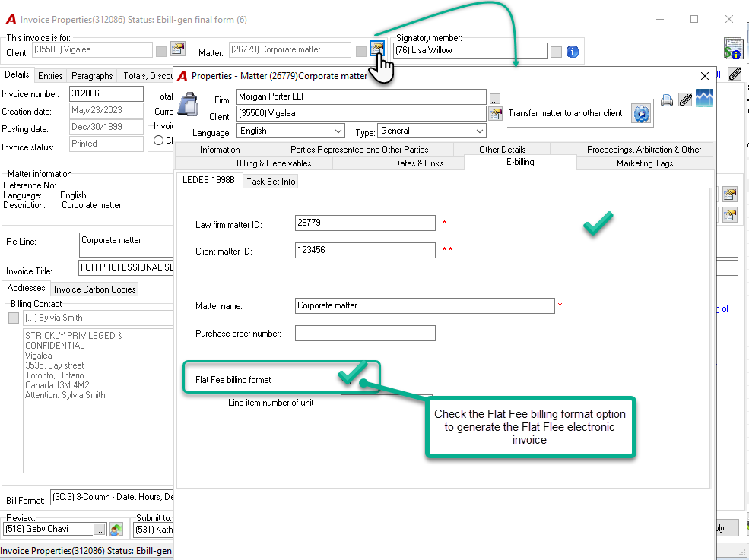Click into the Matter name field

pyautogui.click(x=425, y=306)
